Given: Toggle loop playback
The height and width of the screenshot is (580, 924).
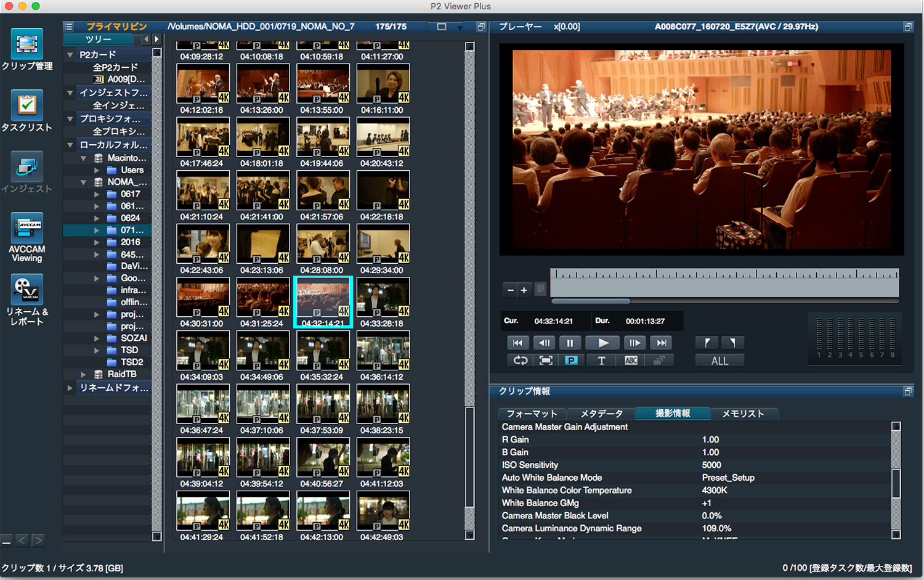Looking at the screenshot, I should point(521,361).
